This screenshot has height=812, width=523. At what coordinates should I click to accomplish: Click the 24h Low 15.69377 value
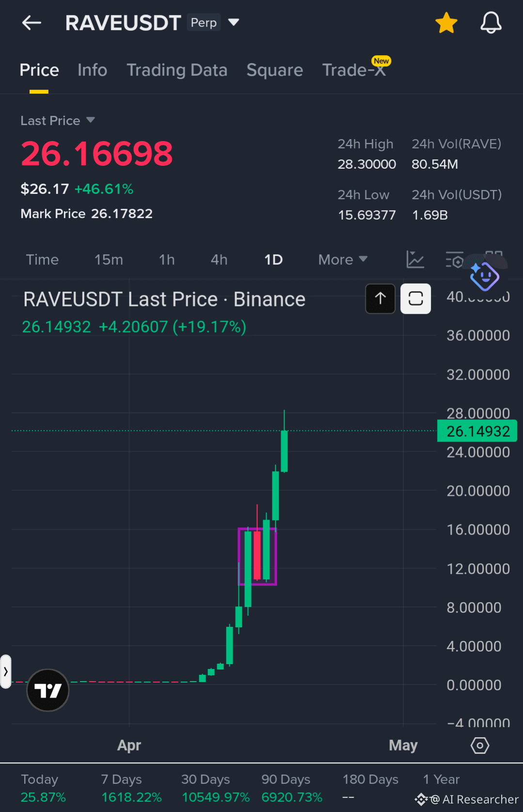coord(367,215)
